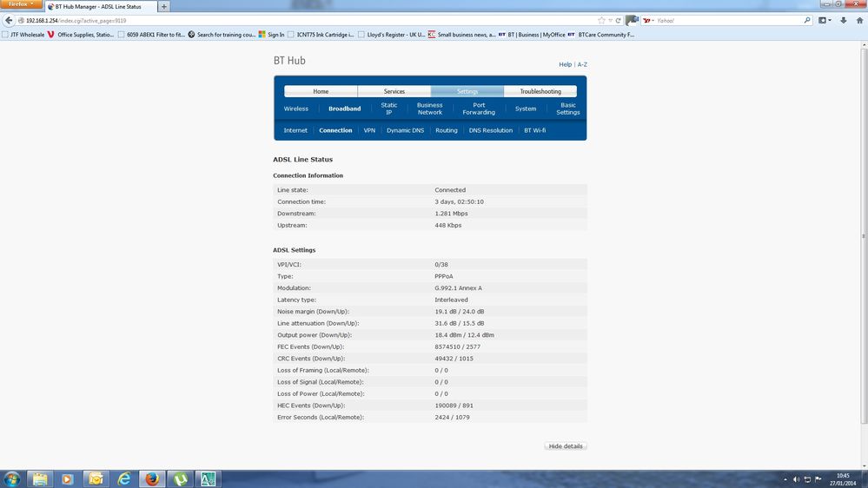The height and width of the screenshot is (488, 868).
Task: Open Static IP settings
Action: pyautogui.click(x=388, y=109)
